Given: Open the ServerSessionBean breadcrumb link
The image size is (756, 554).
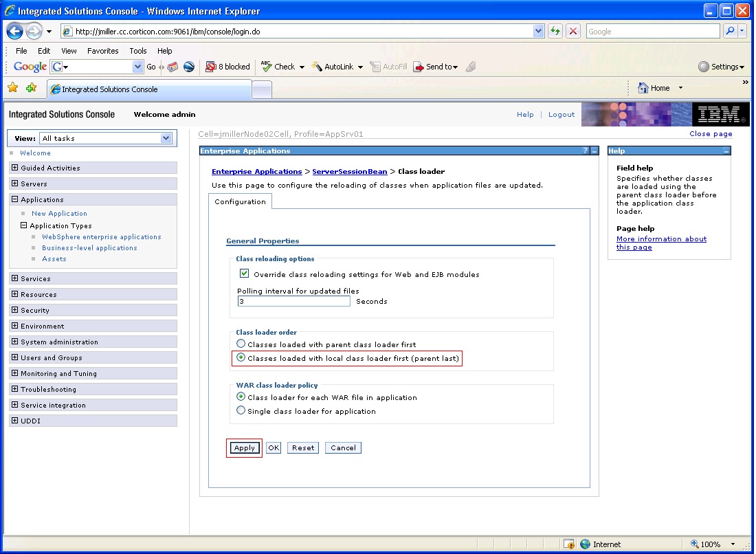Looking at the screenshot, I should 350,172.
